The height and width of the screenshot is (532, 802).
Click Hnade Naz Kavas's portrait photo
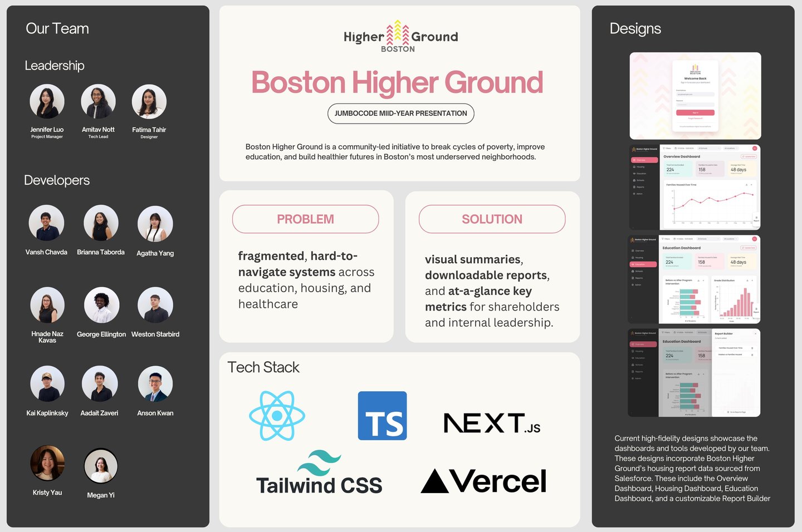[47, 305]
